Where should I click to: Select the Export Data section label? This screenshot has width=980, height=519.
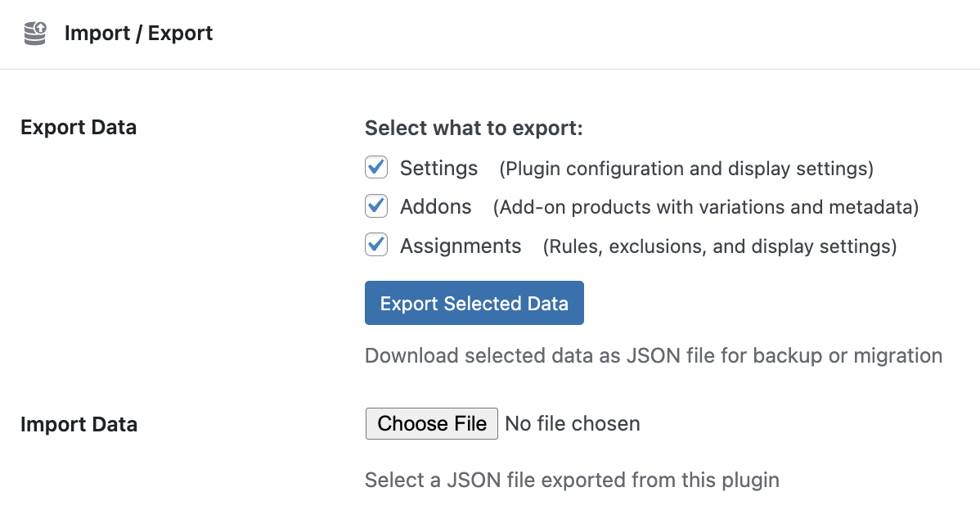[79, 127]
